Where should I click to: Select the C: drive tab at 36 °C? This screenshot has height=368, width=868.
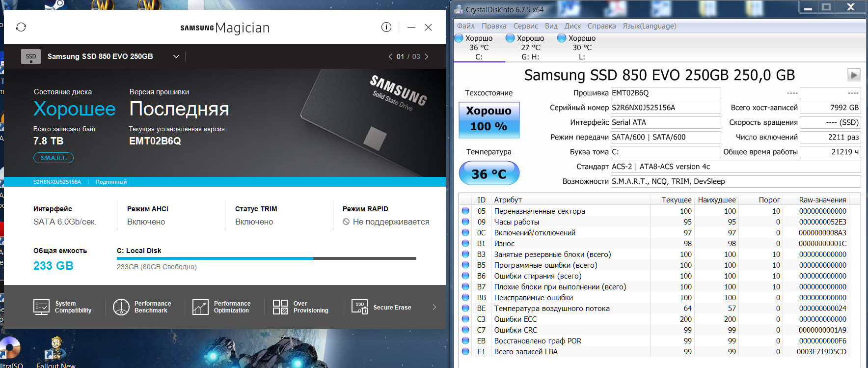point(479,47)
